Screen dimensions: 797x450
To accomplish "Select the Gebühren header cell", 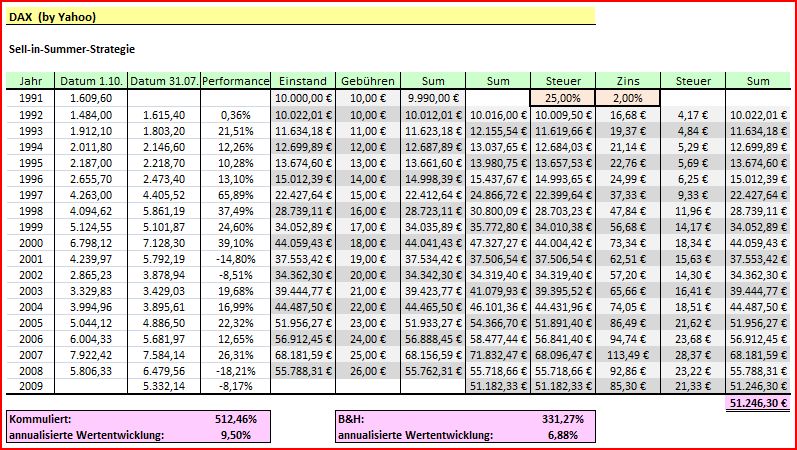I will pos(368,80).
